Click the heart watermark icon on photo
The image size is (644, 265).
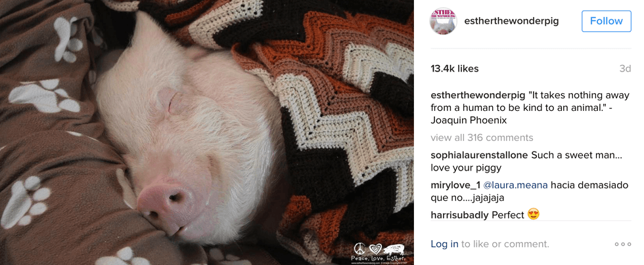(x=375, y=249)
